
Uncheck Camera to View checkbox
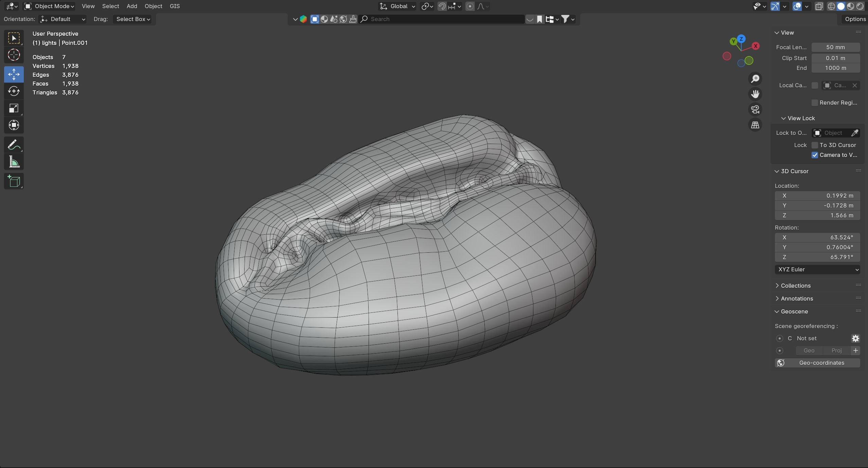[x=815, y=155]
